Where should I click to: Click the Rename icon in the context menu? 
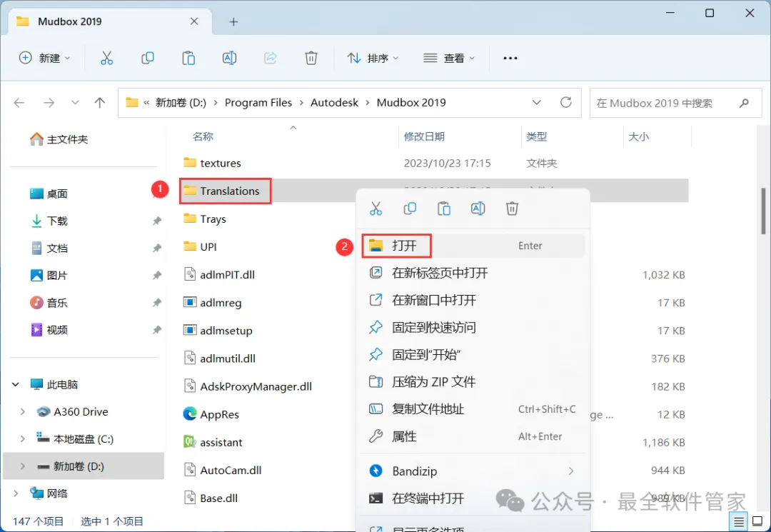(x=478, y=209)
